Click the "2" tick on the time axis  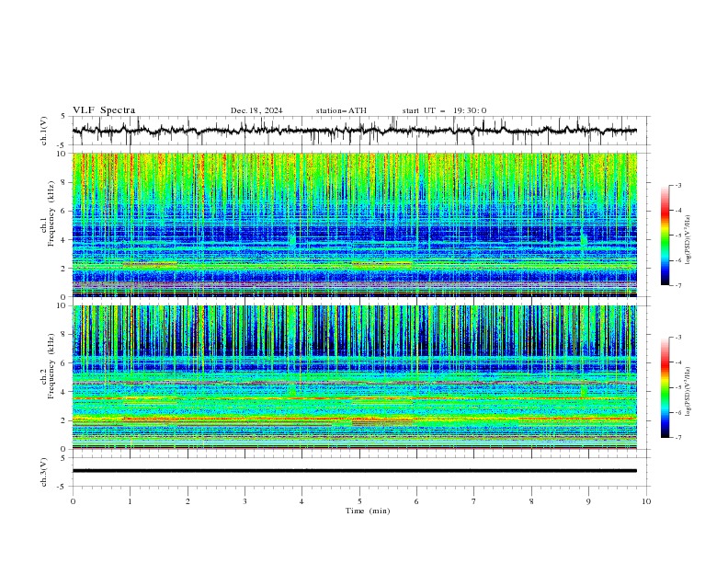(x=188, y=501)
